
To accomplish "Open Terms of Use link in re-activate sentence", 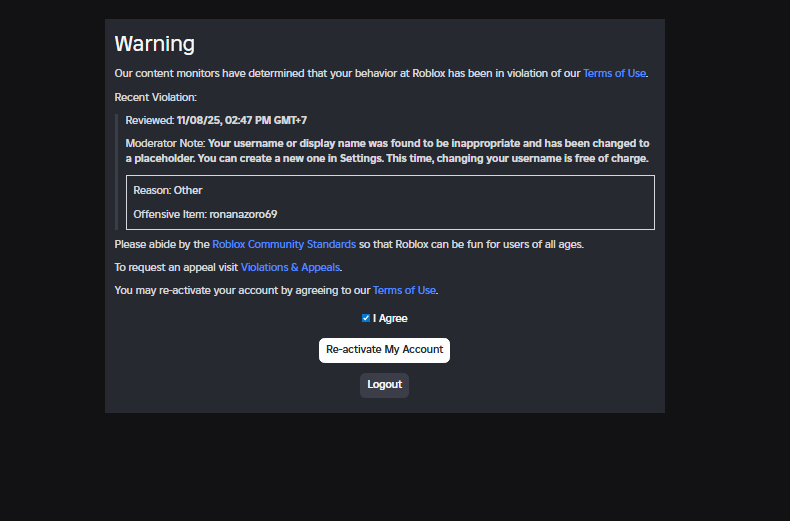I will (x=404, y=290).
